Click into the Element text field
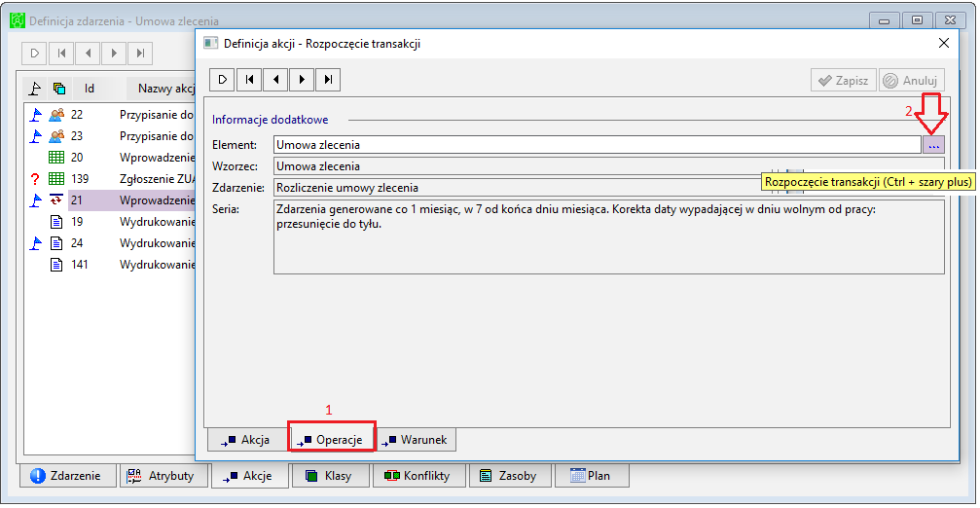 [x=598, y=145]
